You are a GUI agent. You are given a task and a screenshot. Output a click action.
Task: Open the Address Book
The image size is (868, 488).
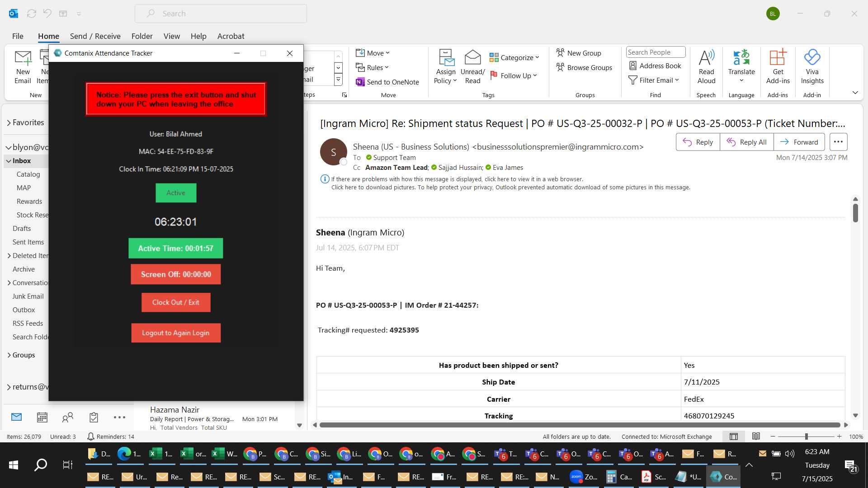pos(655,66)
